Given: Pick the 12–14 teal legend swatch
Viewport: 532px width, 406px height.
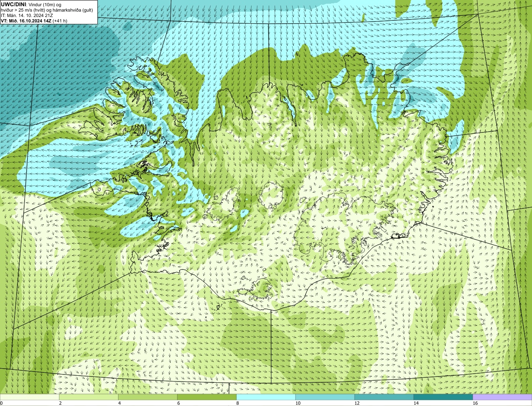Looking at the screenshot, I should click(384, 397).
